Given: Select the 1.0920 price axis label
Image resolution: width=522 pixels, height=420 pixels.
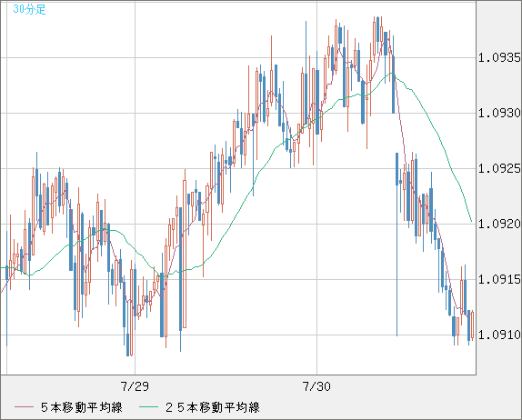Looking at the screenshot, I should click(499, 224).
